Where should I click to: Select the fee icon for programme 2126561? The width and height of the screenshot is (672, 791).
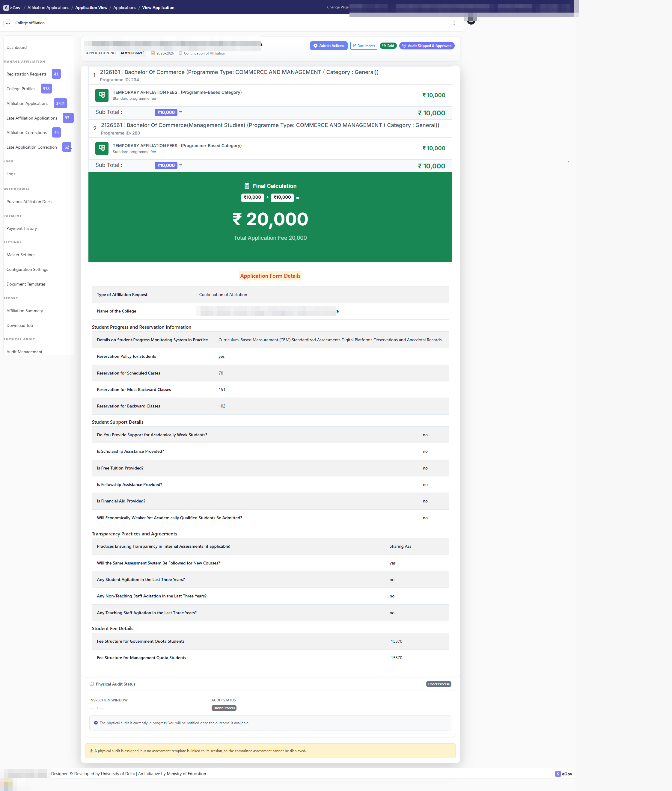click(x=102, y=149)
